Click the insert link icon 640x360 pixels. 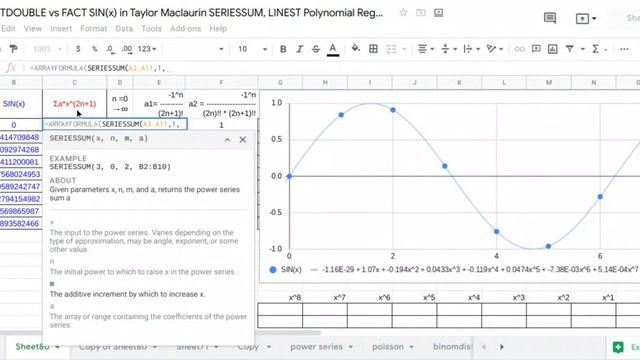tap(519, 49)
